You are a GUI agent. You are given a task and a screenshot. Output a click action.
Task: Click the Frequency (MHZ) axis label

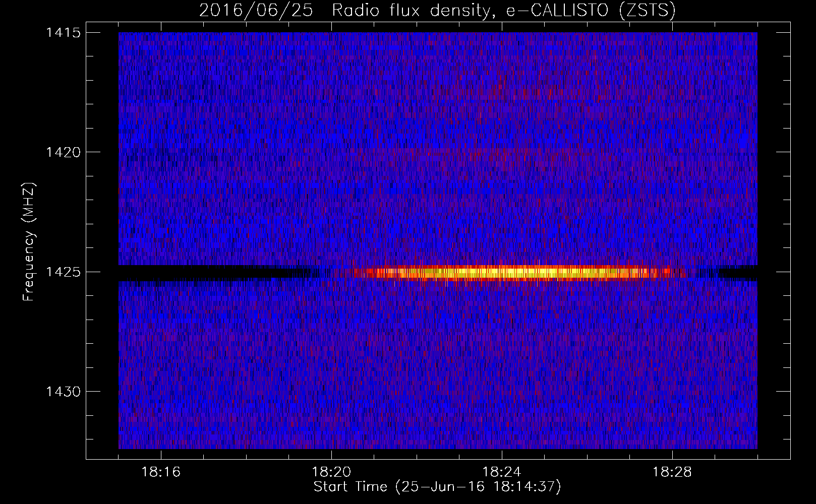(x=29, y=242)
